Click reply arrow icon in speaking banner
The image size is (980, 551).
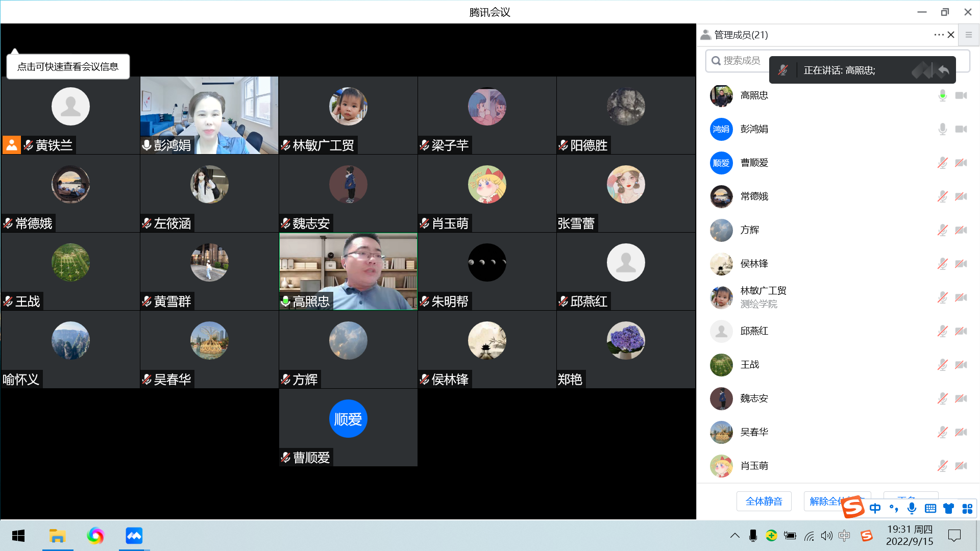(943, 70)
